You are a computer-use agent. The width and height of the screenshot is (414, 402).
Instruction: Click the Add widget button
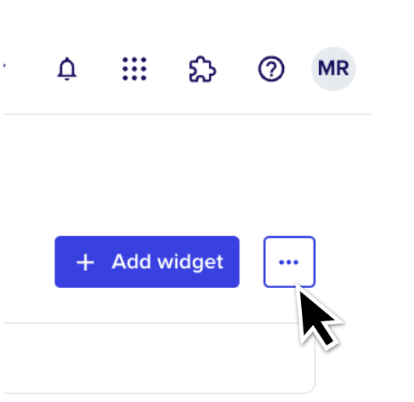click(147, 262)
